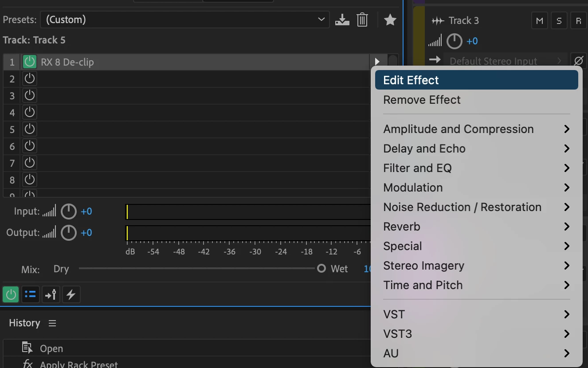This screenshot has width=588, height=368.
Task: Expand Noise Reduction / Restoration submenu
Action: tap(477, 207)
